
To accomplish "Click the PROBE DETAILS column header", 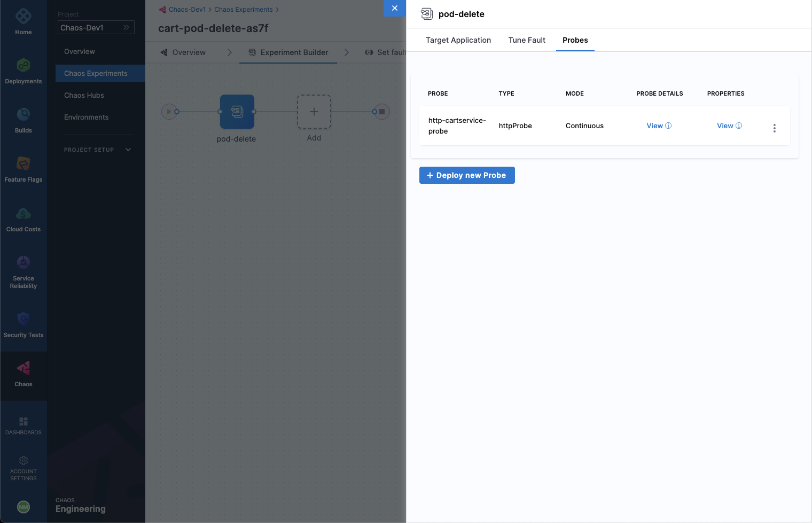I will (x=660, y=93).
